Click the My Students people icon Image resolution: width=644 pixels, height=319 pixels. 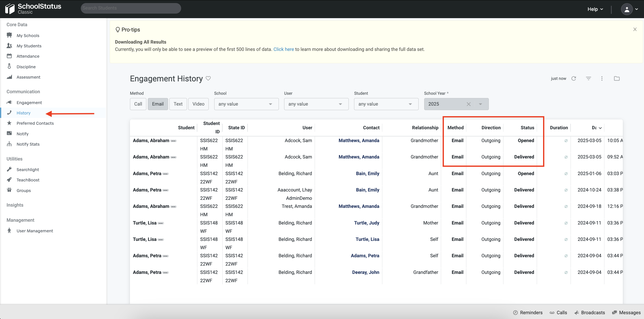pyautogui.click(x=9, y=45)
